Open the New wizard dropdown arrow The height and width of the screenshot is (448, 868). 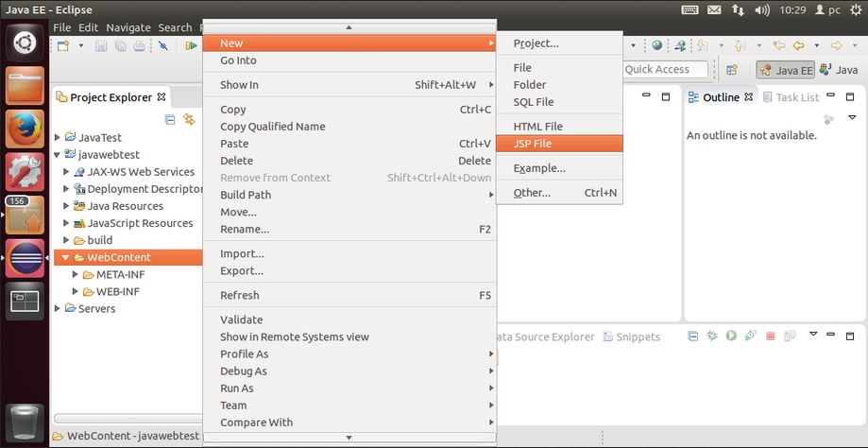tap(81, 46)
